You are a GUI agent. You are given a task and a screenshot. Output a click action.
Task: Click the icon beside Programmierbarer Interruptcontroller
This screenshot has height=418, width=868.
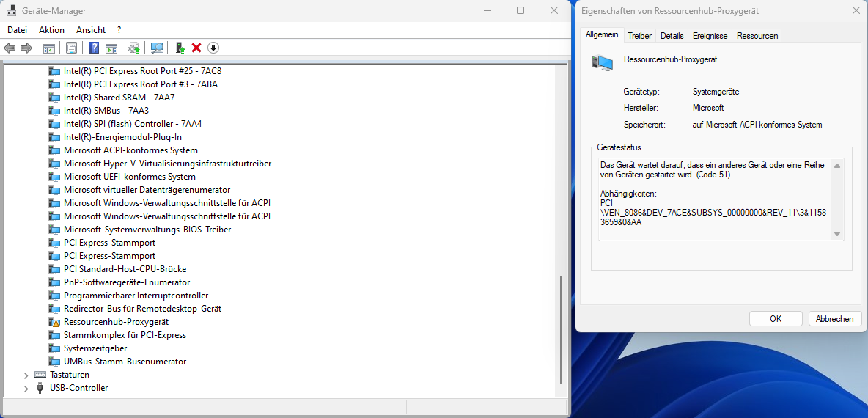click(x=54, y=296)
